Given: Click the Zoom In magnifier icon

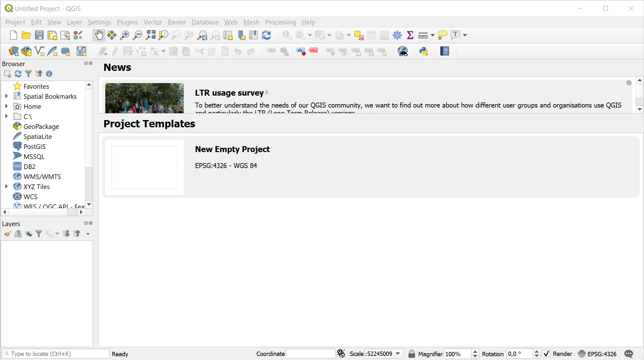Looking at the screenshot, I should point(125,35).
